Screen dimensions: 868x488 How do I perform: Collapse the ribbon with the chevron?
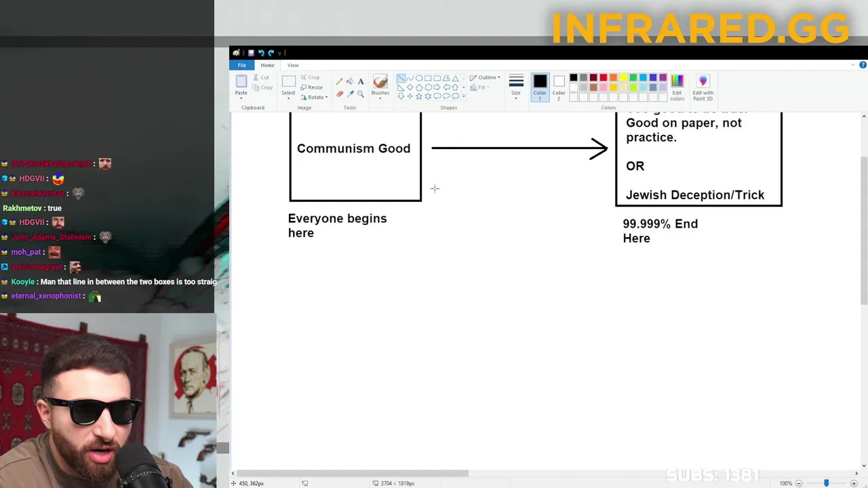click(853, 65)
